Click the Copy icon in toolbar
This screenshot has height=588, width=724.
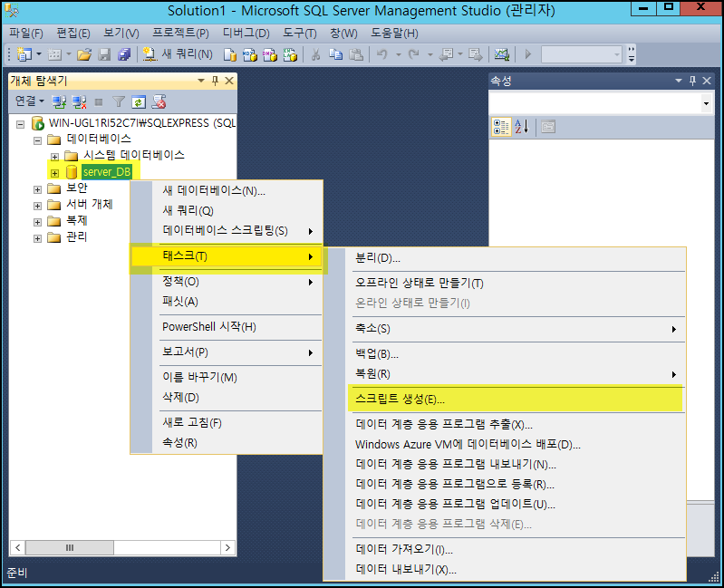coord(335,55)
